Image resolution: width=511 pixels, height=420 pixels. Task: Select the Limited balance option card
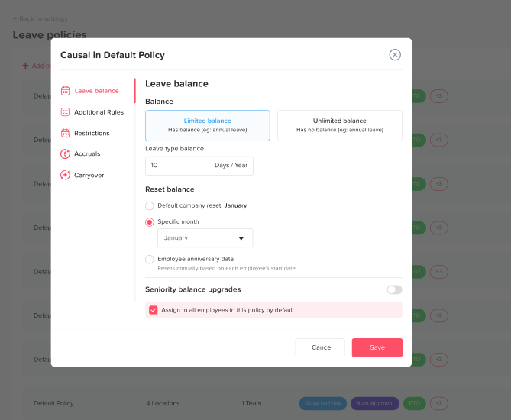pyautogui.click(x=207, y=125)
